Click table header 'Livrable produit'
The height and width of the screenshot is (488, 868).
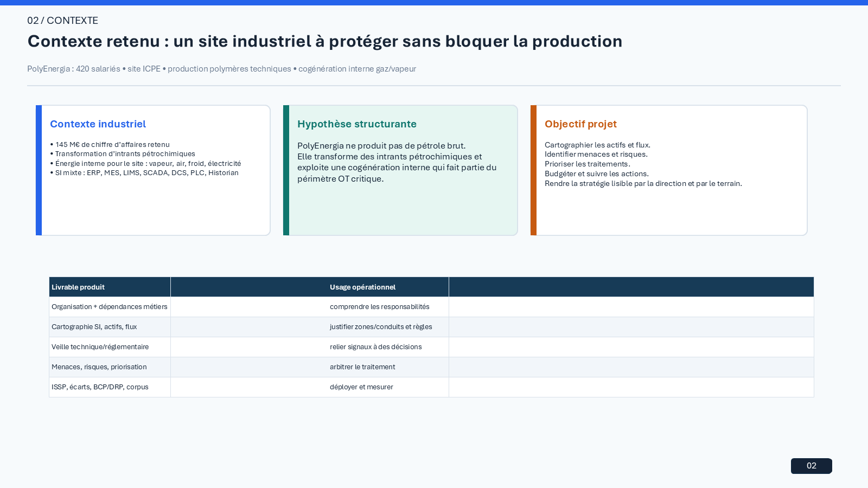(x=78, y=287)
